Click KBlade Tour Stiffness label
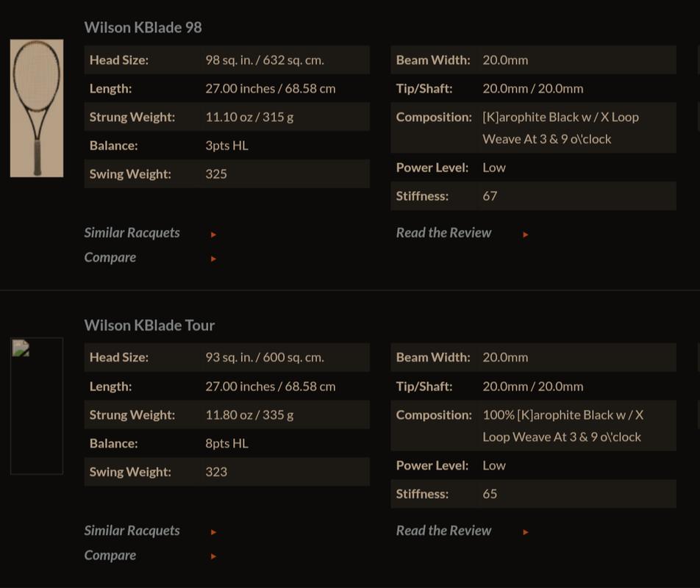 (x=422, y=494)
